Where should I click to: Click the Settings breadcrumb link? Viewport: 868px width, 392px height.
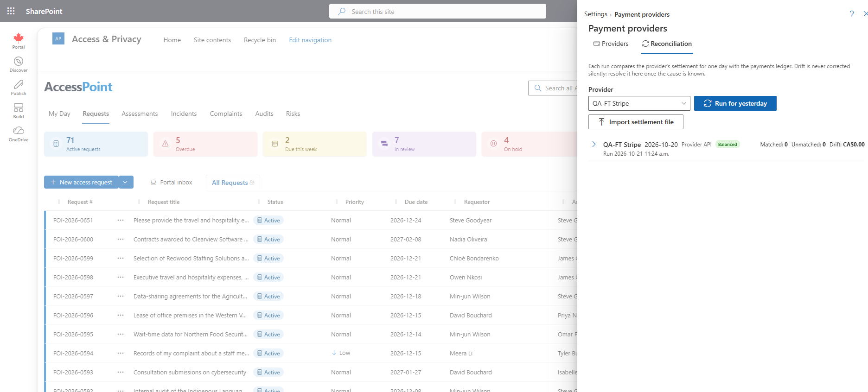pos(595,14)
